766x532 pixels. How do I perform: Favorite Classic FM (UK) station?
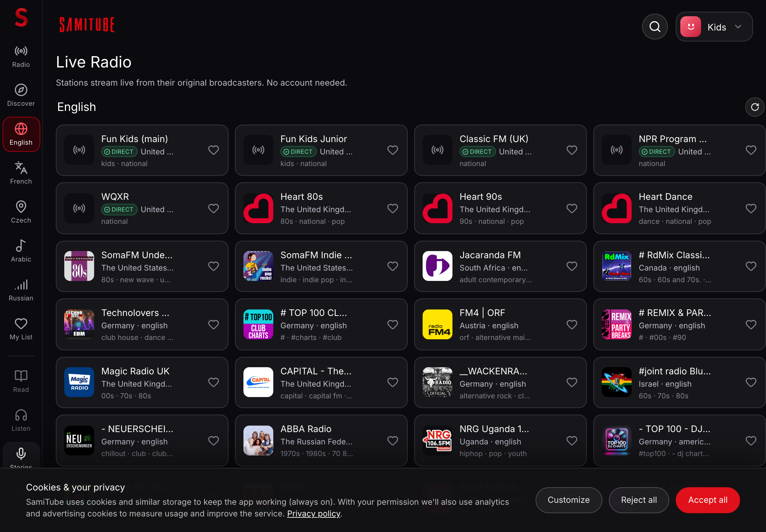(x=572, y=150)
